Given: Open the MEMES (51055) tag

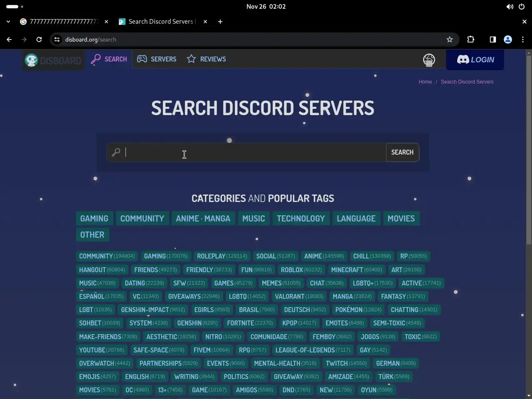Looking at the screenshot, I should (281, 283).
